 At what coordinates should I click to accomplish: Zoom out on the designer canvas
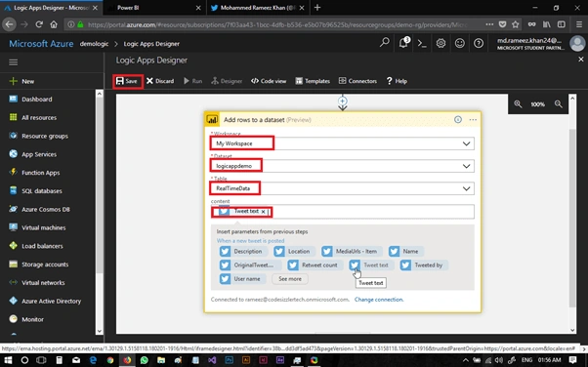pyautogui.click(x=559, y=104)
